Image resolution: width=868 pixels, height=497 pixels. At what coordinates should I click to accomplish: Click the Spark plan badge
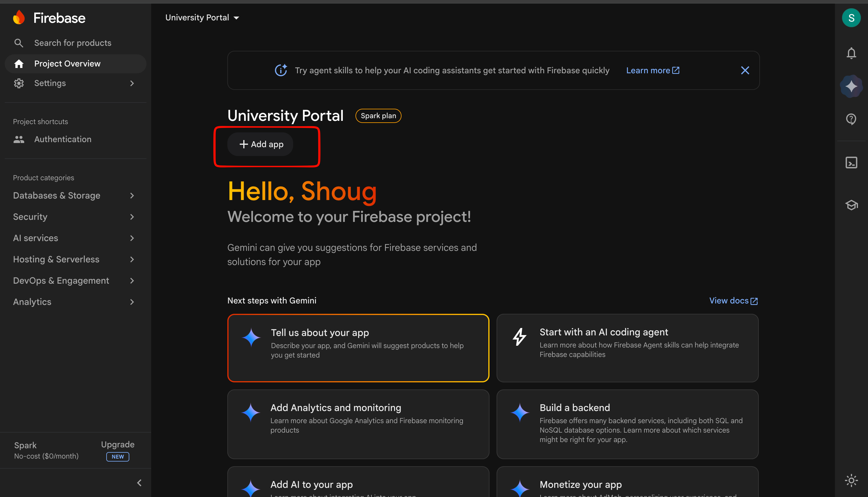click(378, 116)
